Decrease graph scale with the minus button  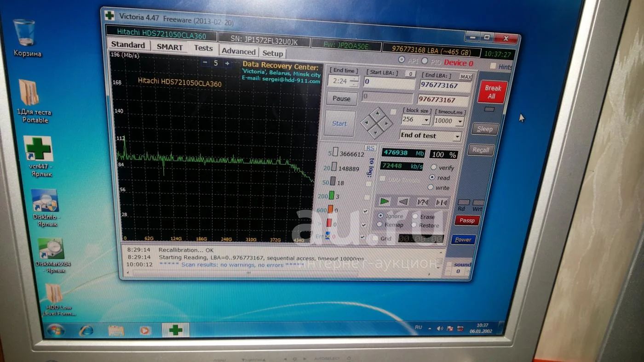(205, 63)
